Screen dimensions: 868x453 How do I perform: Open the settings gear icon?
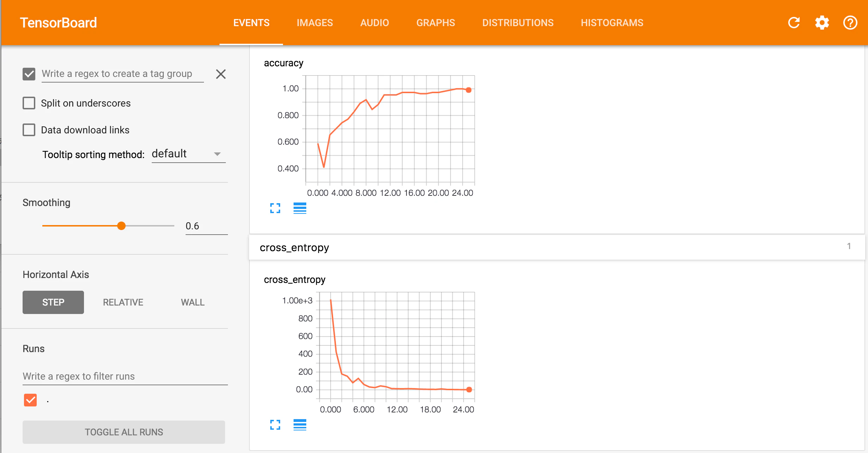(822, 23)
